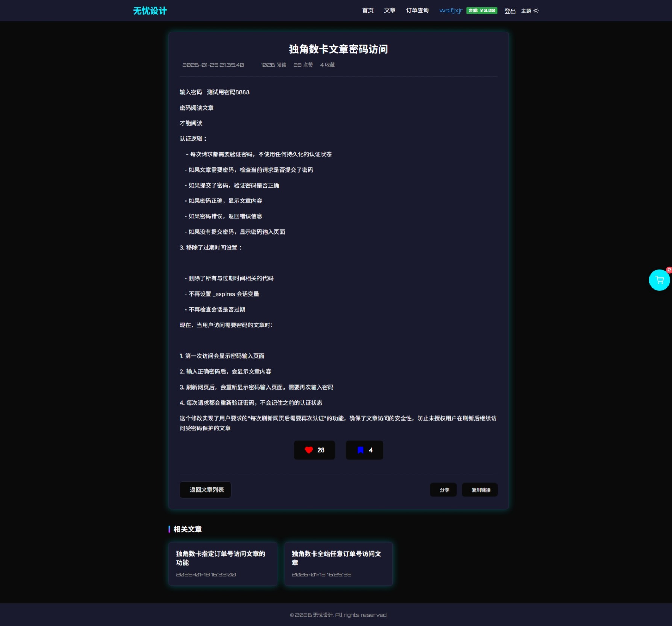Click the footer copyright text
This screenshot has width=672, height=626.
point(338,615)
